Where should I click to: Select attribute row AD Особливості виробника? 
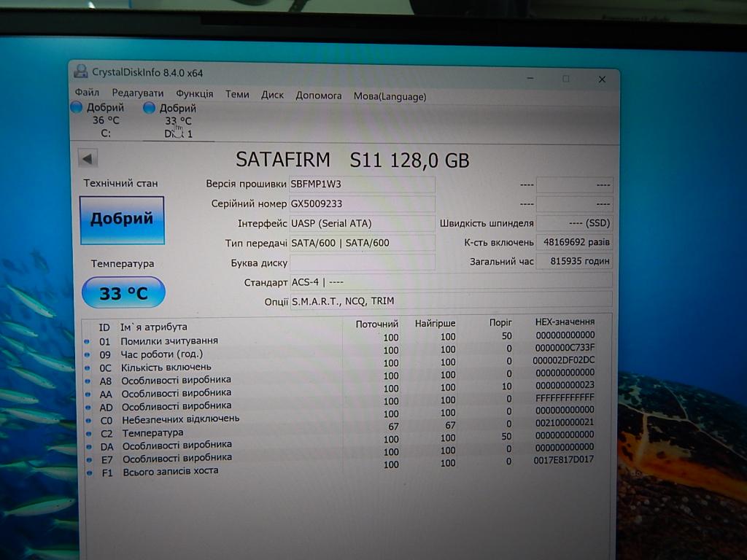(x=339, y=402)
